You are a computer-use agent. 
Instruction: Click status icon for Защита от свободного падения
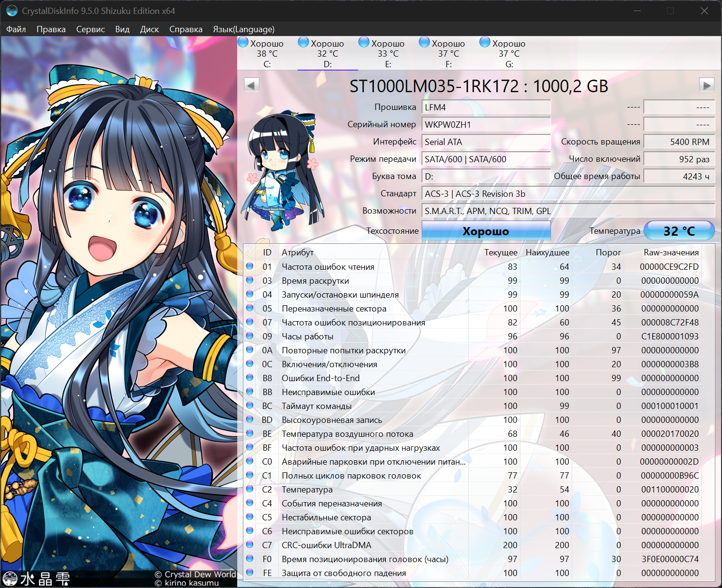(x=250, y=572)
